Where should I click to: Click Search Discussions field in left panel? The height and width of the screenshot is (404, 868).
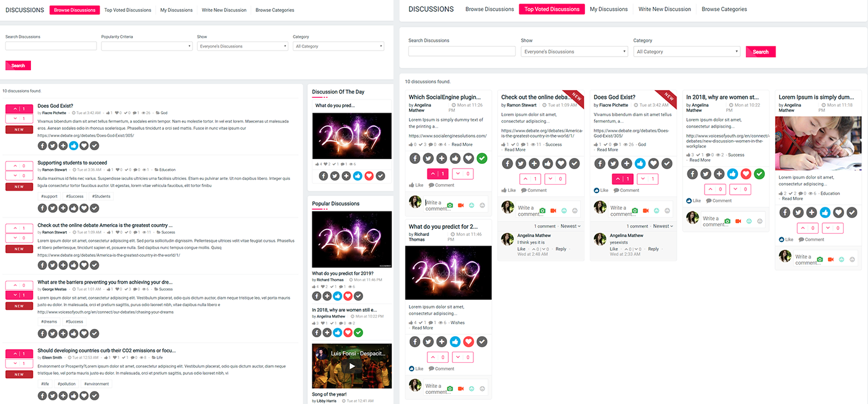[x=51, y=46]
